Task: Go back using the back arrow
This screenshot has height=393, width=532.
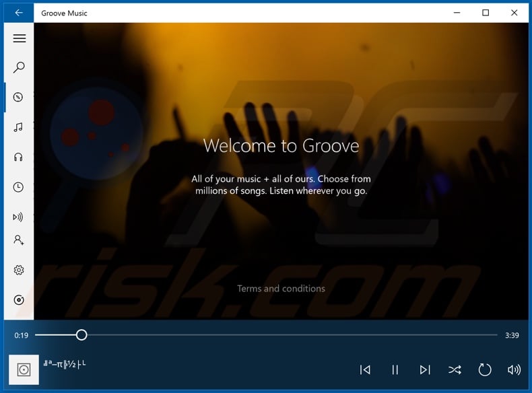Action: (x=19, y=13)
